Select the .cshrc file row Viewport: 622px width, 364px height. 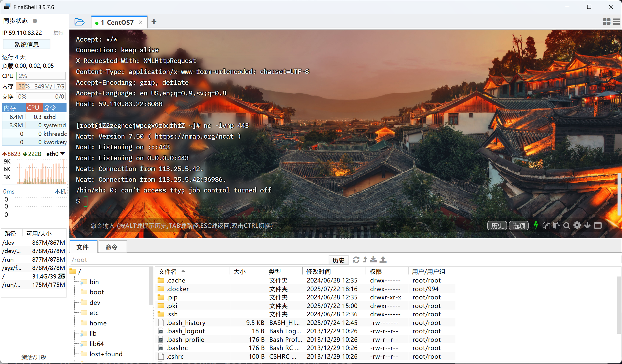click(x=306, y=356)
